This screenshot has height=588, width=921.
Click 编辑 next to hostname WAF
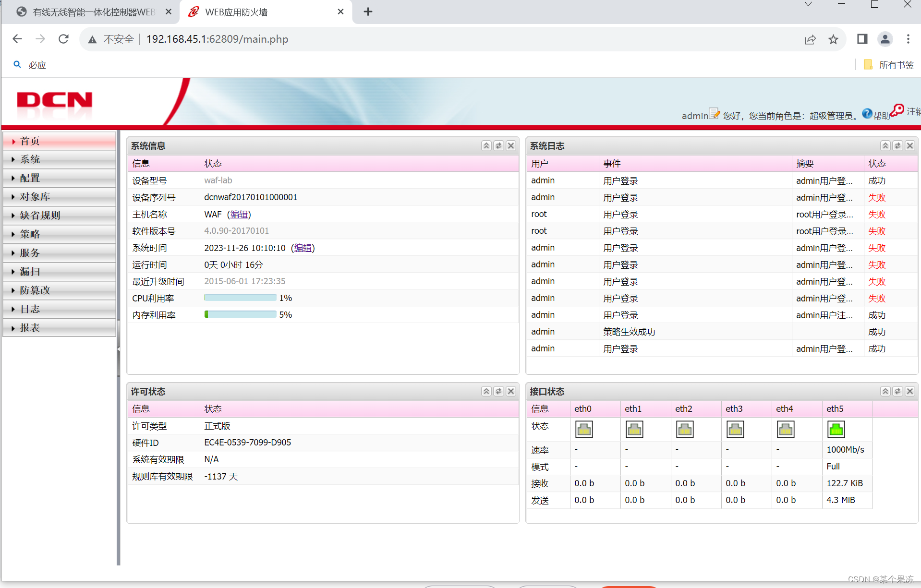pyautogui.click(x=239, y=214)
